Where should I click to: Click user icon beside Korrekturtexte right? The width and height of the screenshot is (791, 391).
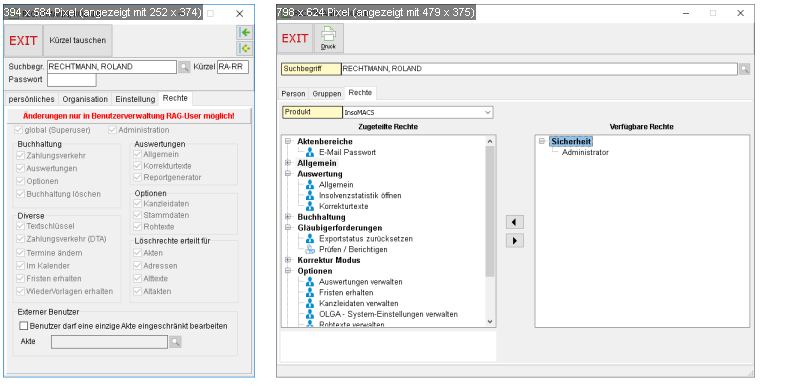click(310, 206)
